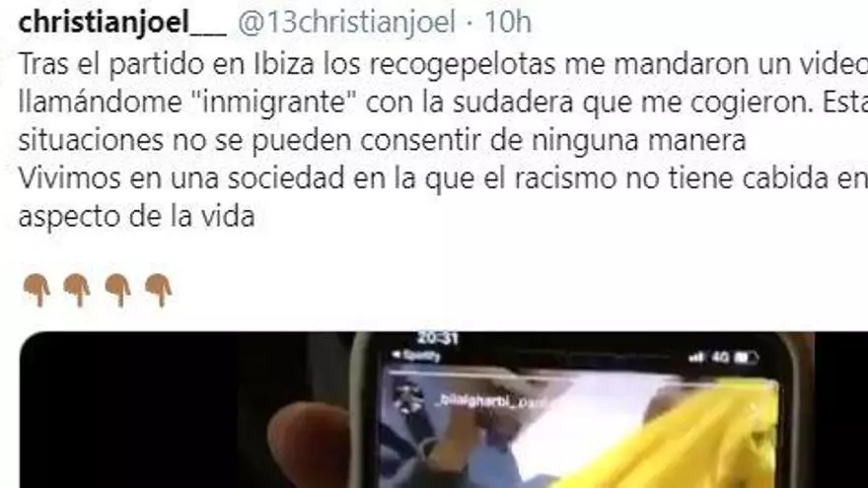
Task: Click the 4G network indicator
Action: tap(720, 358)
